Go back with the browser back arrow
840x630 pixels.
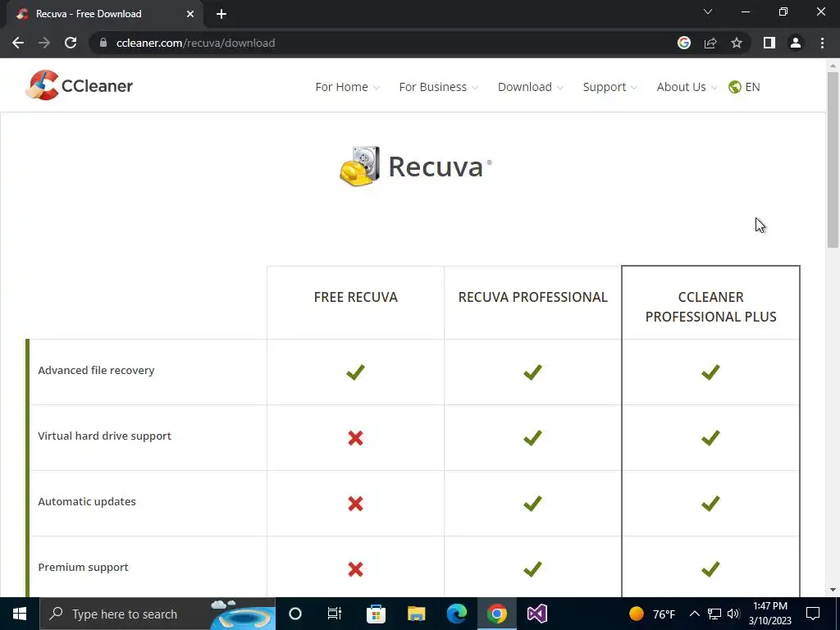pos(18,43)
